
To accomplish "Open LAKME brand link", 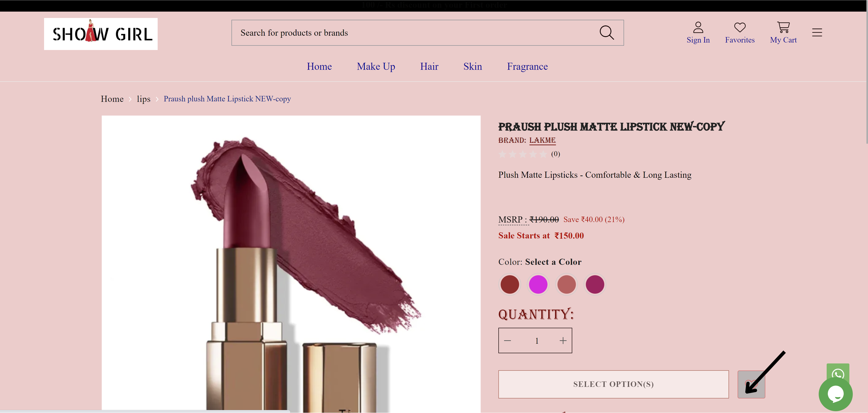I will 542,140.
